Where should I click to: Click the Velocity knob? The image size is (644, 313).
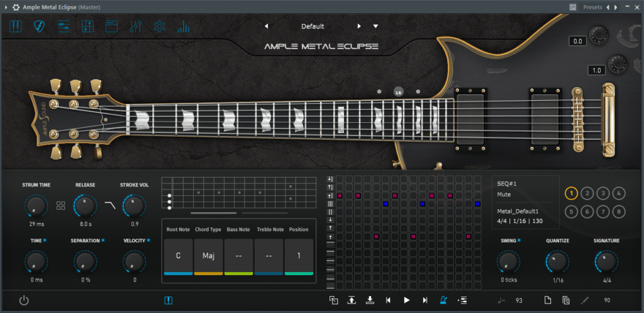tap(135, 262)
